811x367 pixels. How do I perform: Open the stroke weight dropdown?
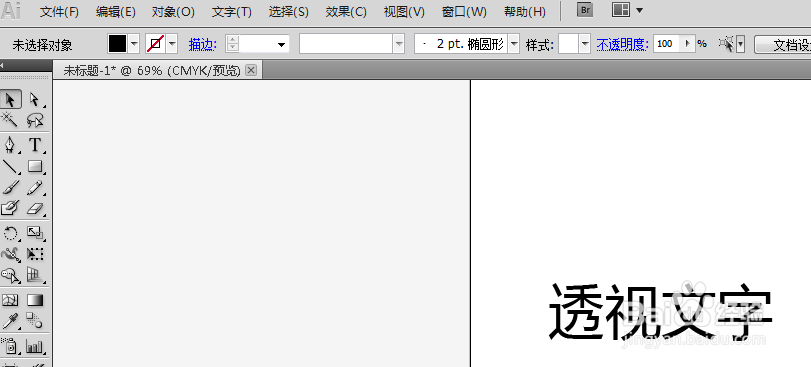tap(281, 44)
